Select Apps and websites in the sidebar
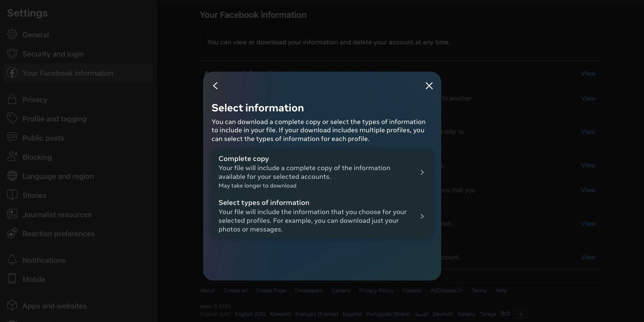The image size is (644, 322). [54, 306]
